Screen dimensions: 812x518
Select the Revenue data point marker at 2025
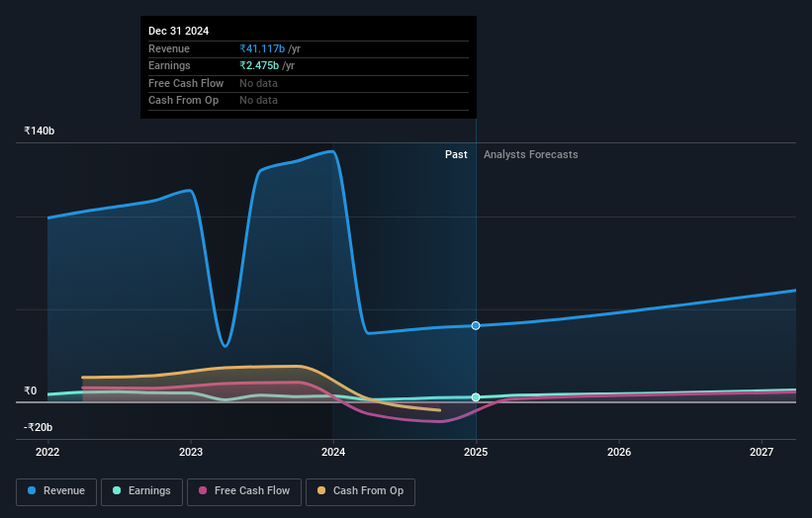pyautogui.click(x=476, y=325)
